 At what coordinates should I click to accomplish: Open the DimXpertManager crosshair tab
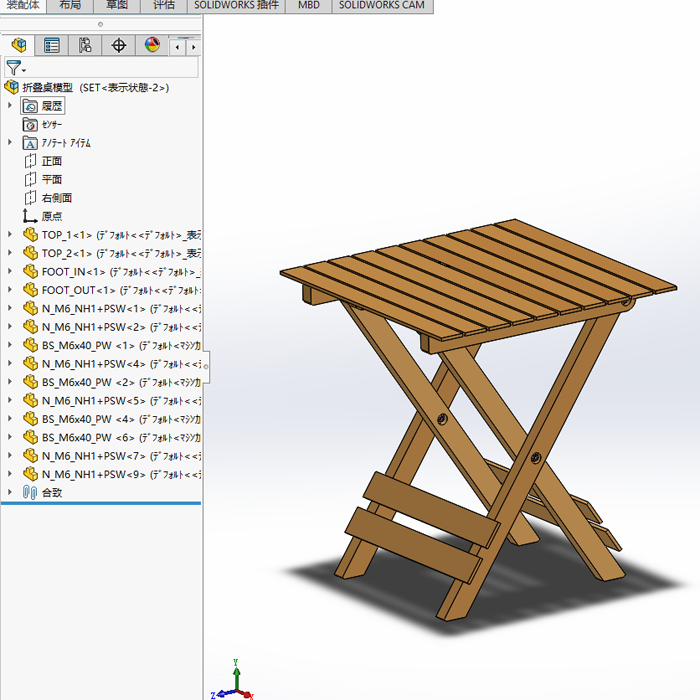tap(118, 45)
